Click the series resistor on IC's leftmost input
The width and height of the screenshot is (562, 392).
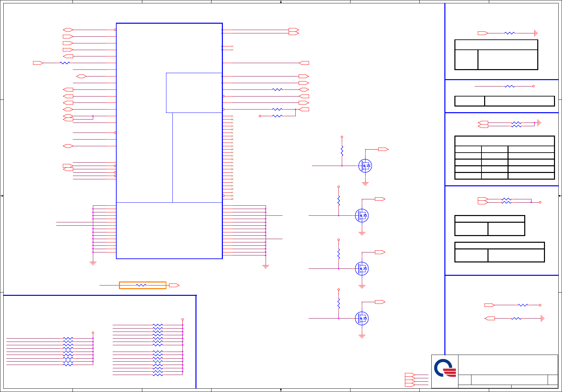click(x=65, y=63)
